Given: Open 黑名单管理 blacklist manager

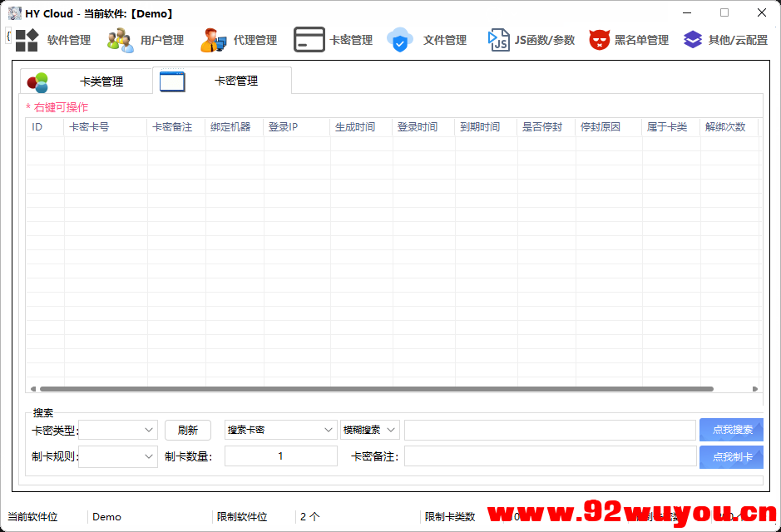Looking at the screenshot, I should pyautogui.click(x=600, y=39).
